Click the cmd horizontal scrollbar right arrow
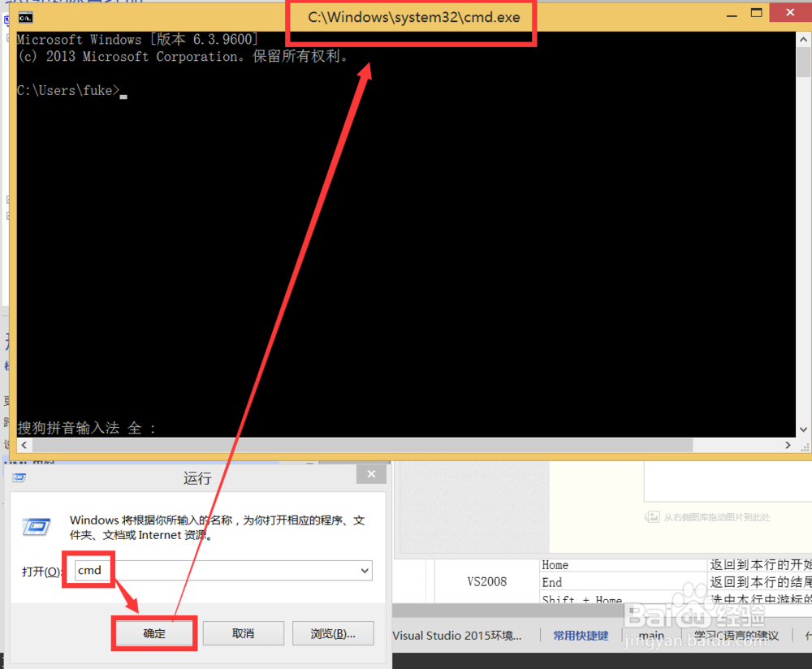Viewport: 812px width, 669px height. 788,445
